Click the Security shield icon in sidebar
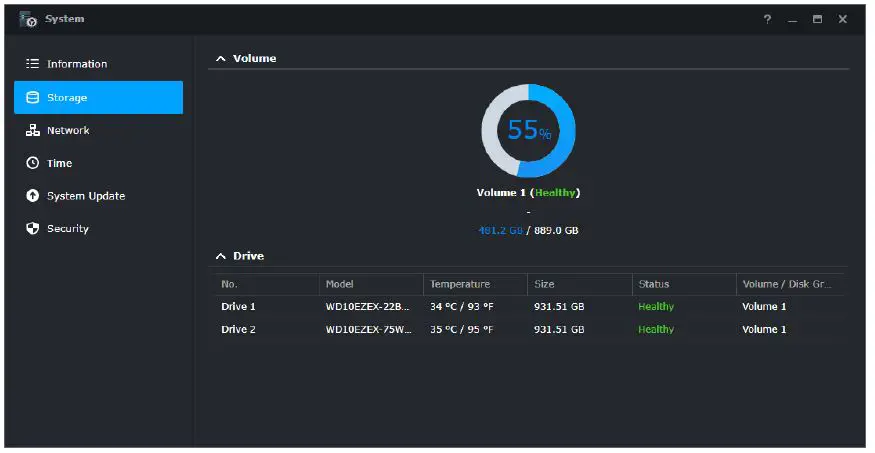This screenshot has width=875, height=453. click(33, 228)
